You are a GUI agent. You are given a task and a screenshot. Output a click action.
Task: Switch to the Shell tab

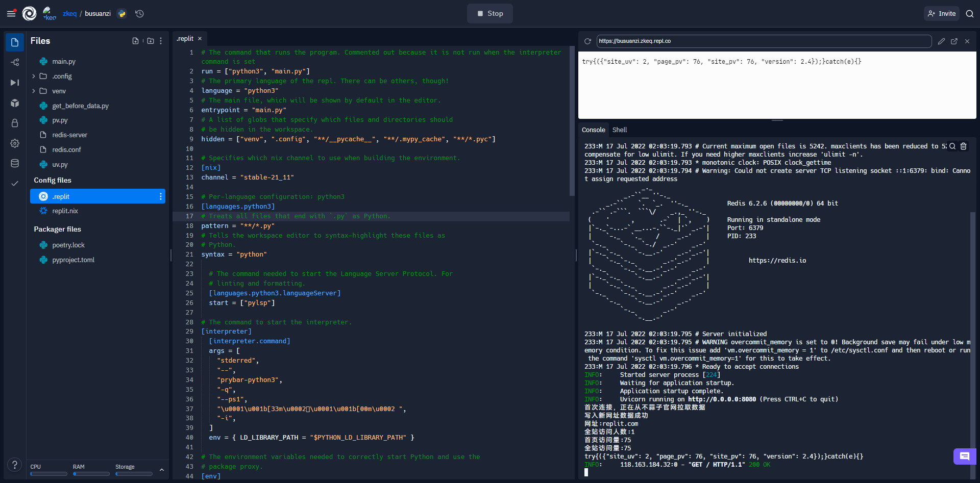click(x=619, y=130)
